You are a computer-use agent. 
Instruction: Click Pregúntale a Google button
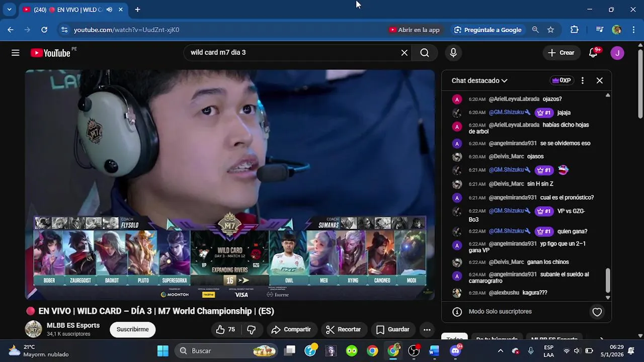[x=488, y=30]
